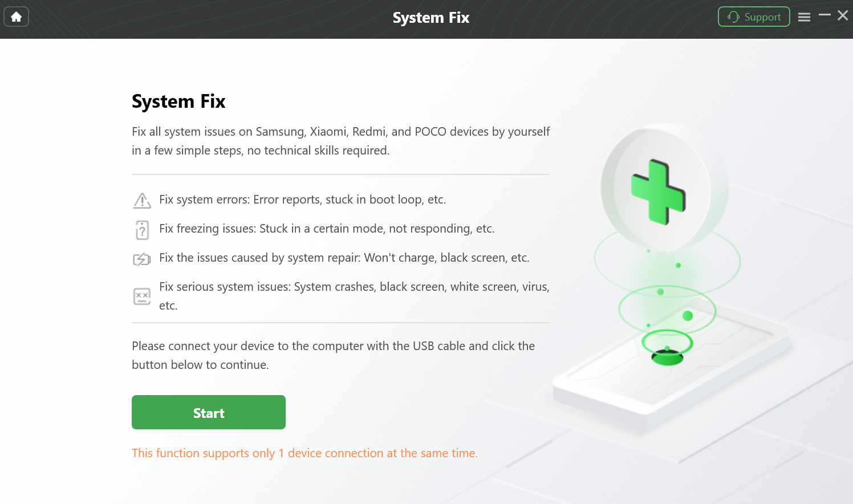Select the 'Fix serious system issues' text

(x=354, y=296)
